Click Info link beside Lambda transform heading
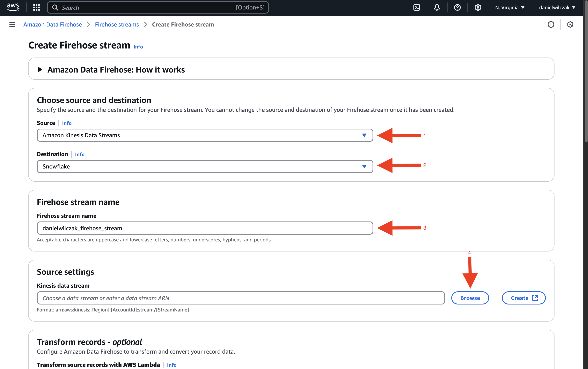The height and width of the screenshot is (369, 588). 172,365
